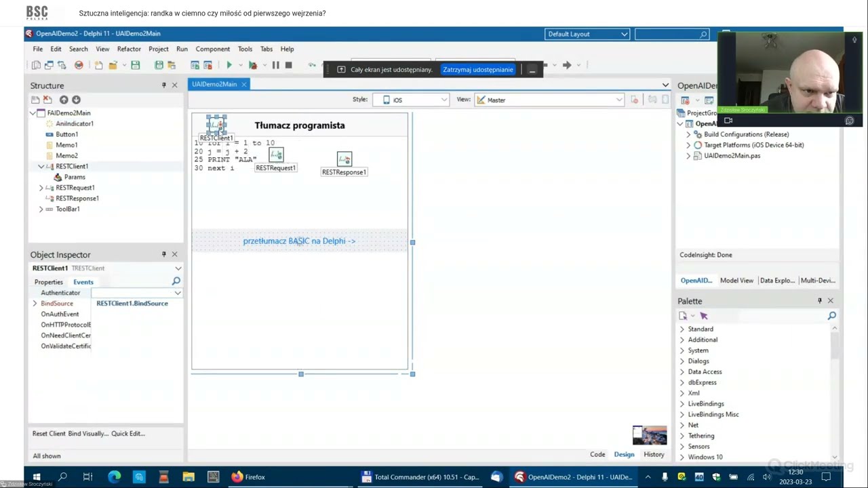Open Microsoft Edge from taskbar

coord(113,477)
